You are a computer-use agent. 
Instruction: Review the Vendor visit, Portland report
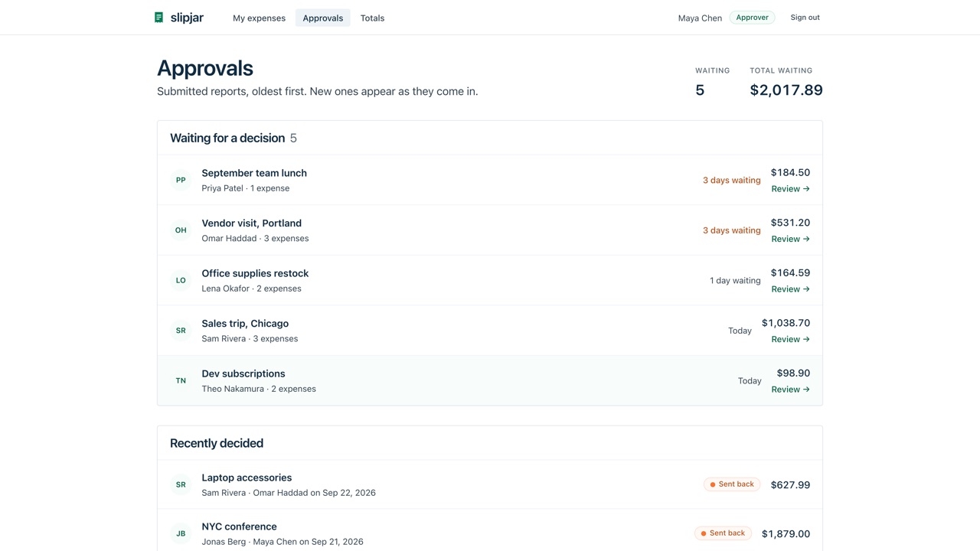(790, 239)
